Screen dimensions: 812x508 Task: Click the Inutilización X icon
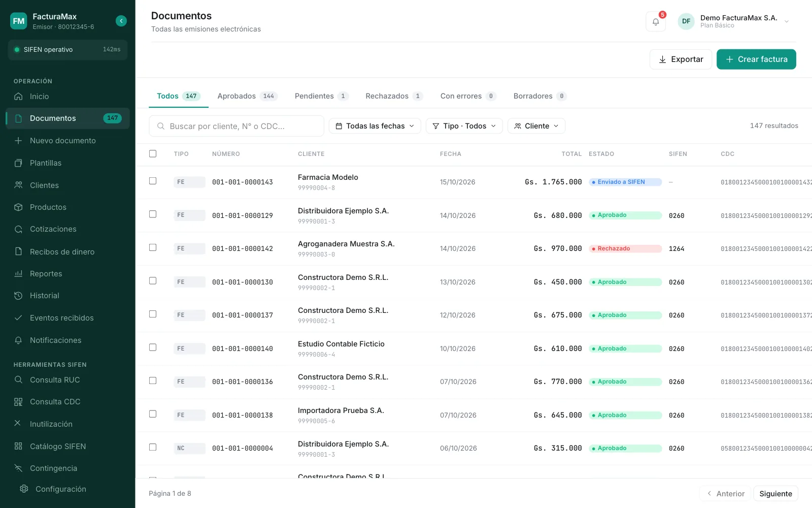pos(17,423)
